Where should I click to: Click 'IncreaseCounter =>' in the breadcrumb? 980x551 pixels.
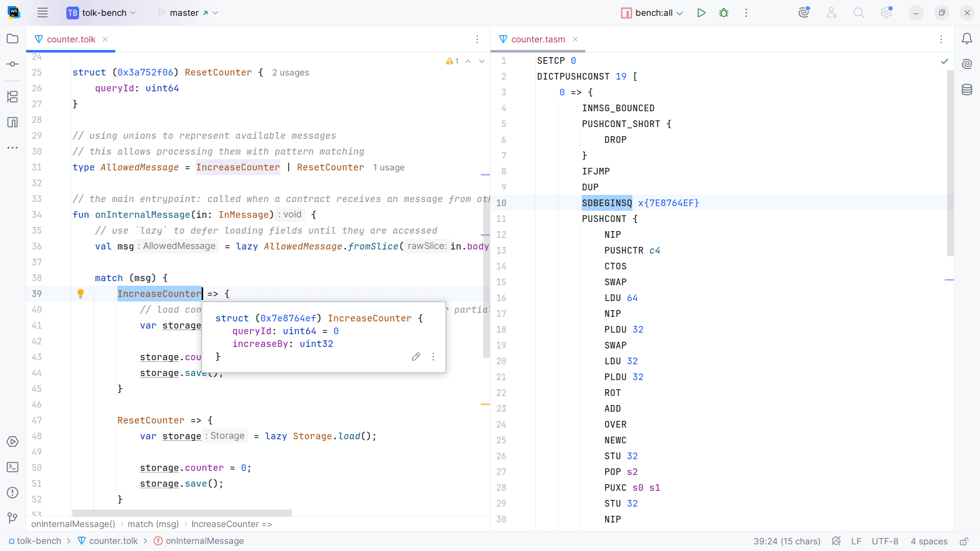tap(232, 524)
